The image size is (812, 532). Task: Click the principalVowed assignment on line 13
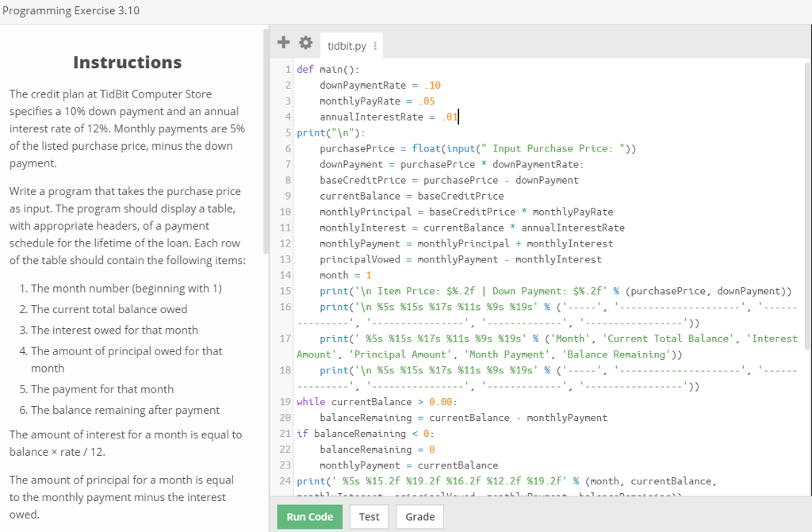tap(461, 259)
